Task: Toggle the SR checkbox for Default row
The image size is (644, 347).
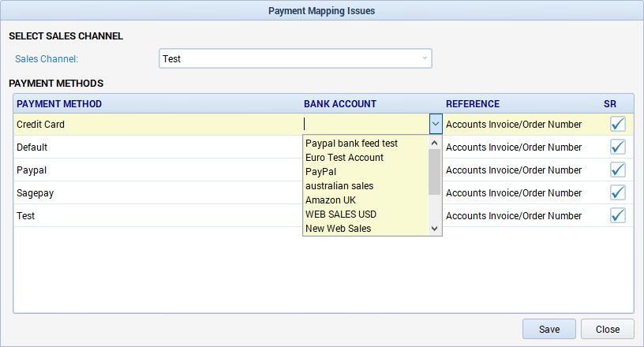Action: coord(618,147)
